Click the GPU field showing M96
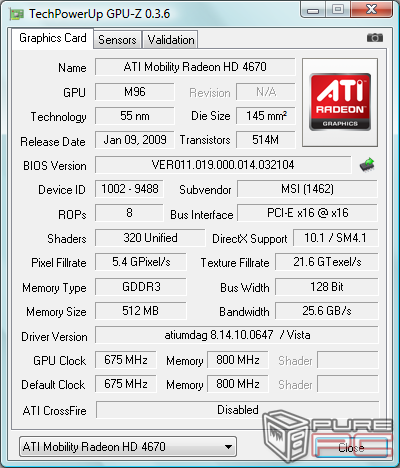 [135, 92]
